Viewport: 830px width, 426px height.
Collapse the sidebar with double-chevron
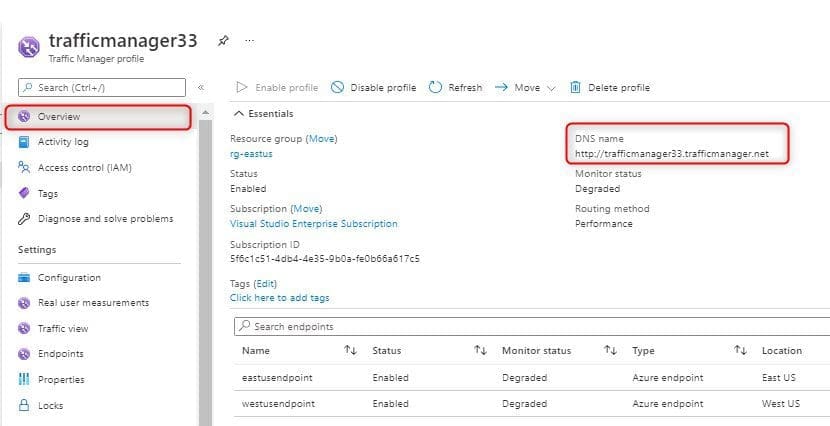click(x=201, y=88)
